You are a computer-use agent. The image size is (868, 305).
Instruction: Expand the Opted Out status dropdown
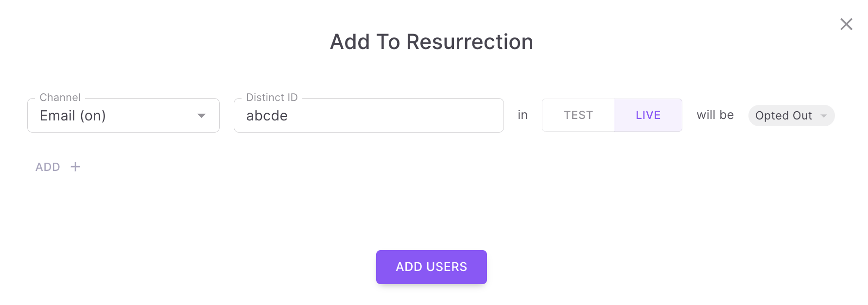(x=791, y=116)
